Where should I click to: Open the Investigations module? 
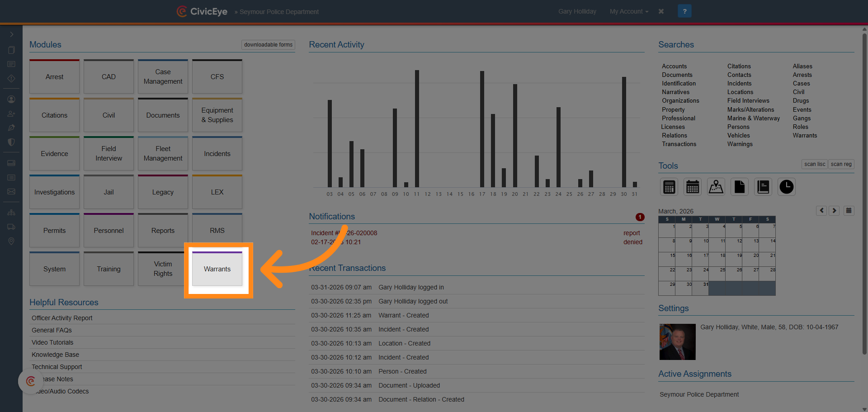[x=55, y=192]
